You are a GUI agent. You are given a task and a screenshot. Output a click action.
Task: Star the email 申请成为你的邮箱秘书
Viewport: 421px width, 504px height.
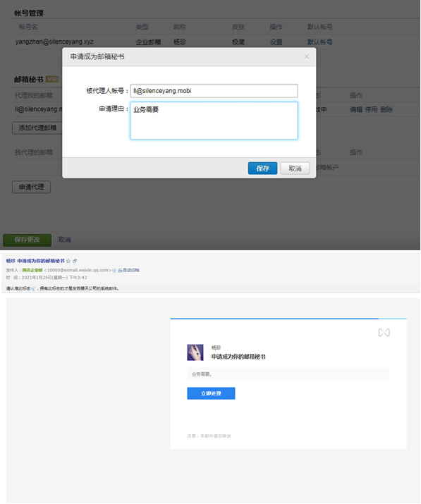[68, 261]
